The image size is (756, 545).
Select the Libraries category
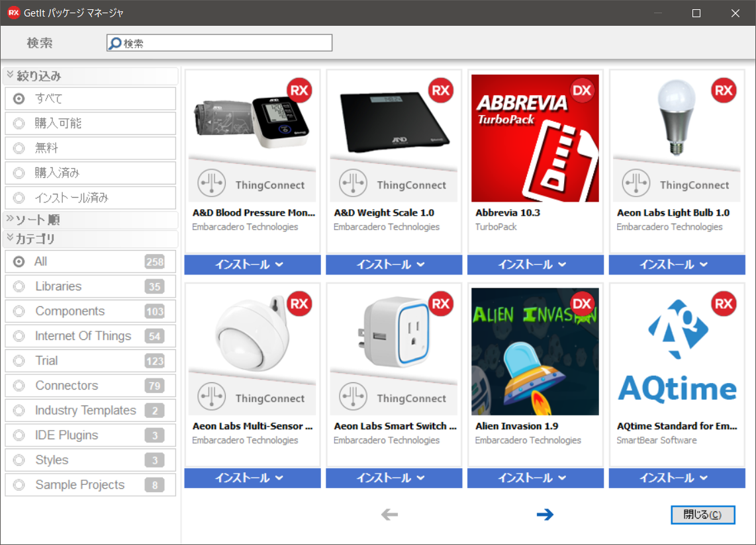point(90,286)
